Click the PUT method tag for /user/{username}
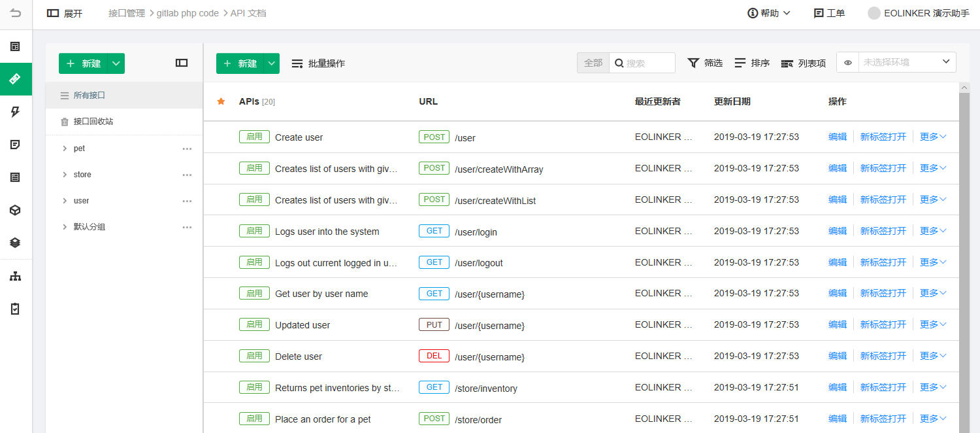The width and height of the screenshot is (980, 433). pyautogui.click(x=434, y=325)
